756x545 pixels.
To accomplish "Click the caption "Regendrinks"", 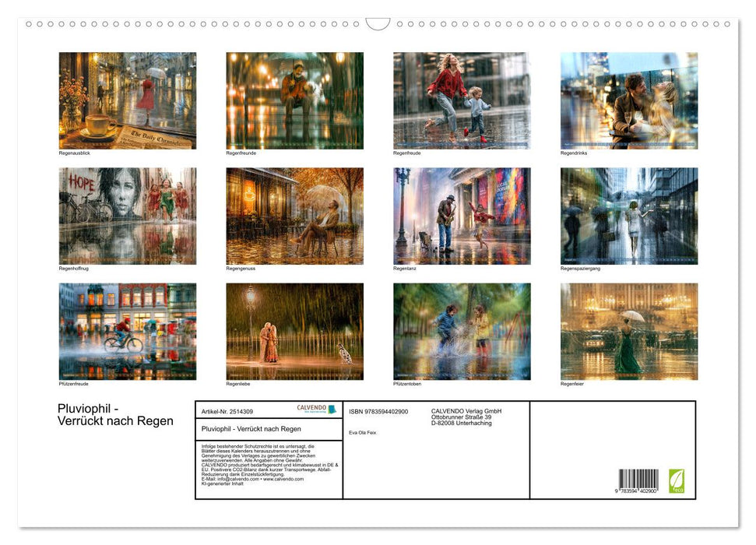I will [x=574, y=153].
